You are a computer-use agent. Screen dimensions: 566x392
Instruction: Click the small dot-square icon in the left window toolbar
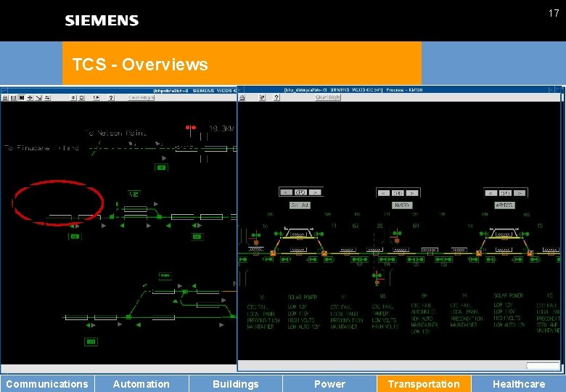[x=73, y=98]
